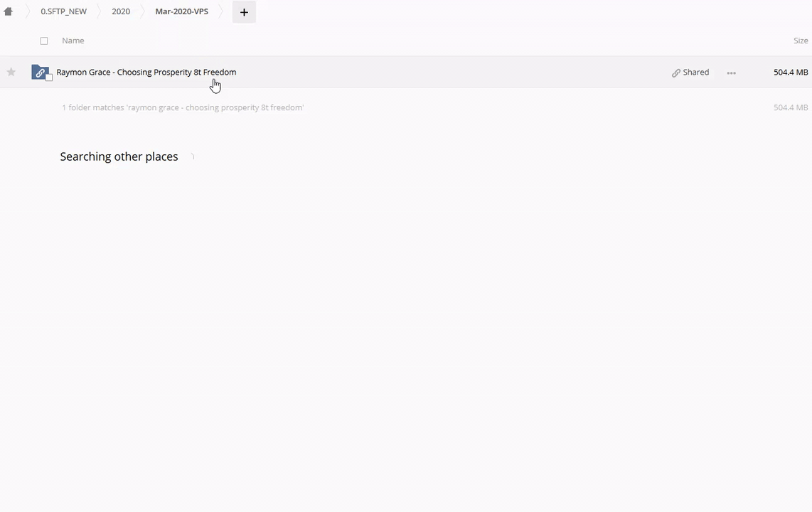Click the '1 folder matches' summary text
The height and width of the screenshot is (512, 812).
183,107
